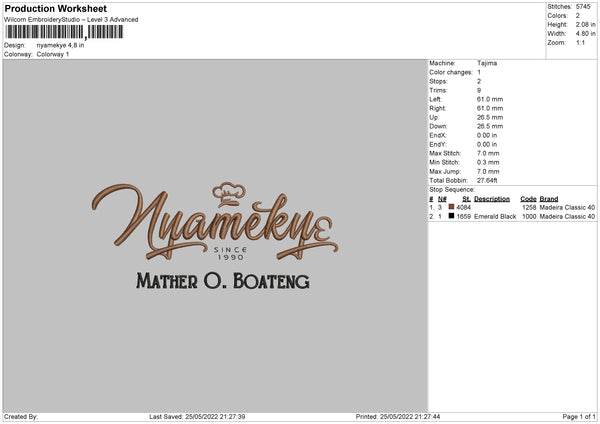Select the Down value 26.5 mm
The width and height of the screenshot is (600, 424).
[490, 126]
